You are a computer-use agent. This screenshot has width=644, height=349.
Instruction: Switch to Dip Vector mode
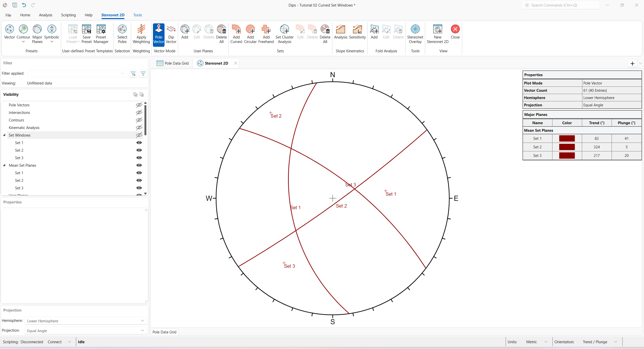171,34
